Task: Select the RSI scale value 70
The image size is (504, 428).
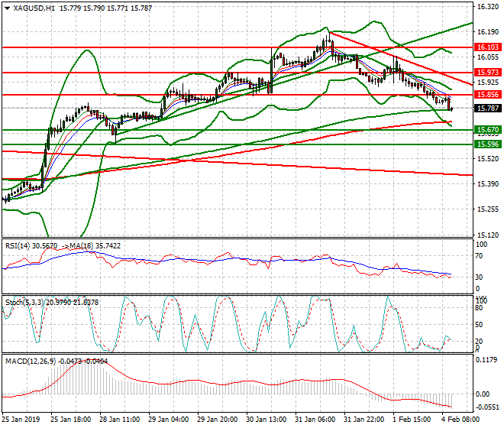Action: click(x=479, y=256)
